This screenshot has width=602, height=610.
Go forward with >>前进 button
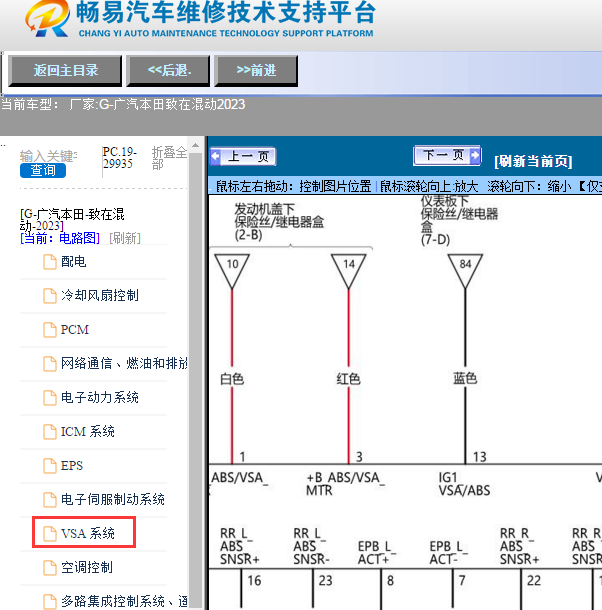click(256, 70)
